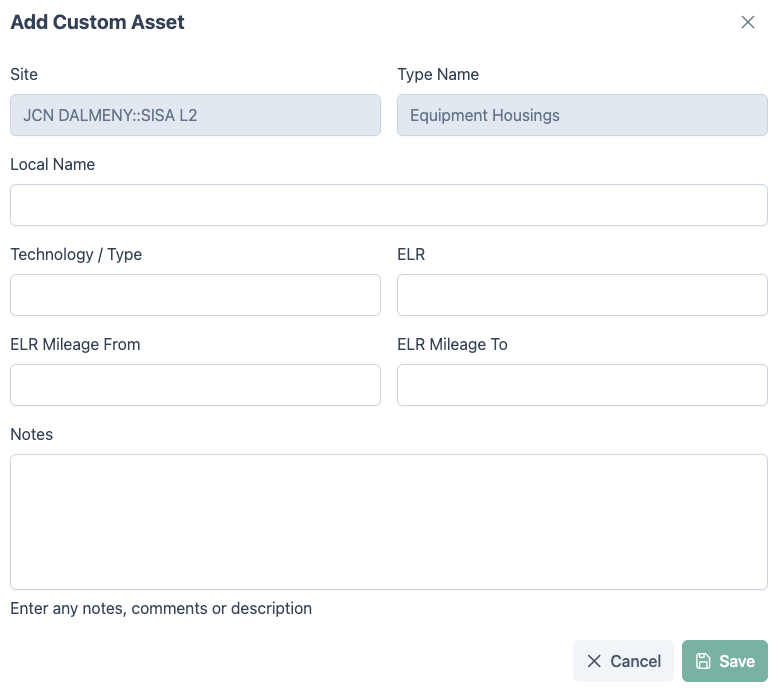Image resolution: width=778 pixels, height=688 pixels.
Task: Click the ELR Mileage To field
Action: pyautogui.click(x=582, y=385)
